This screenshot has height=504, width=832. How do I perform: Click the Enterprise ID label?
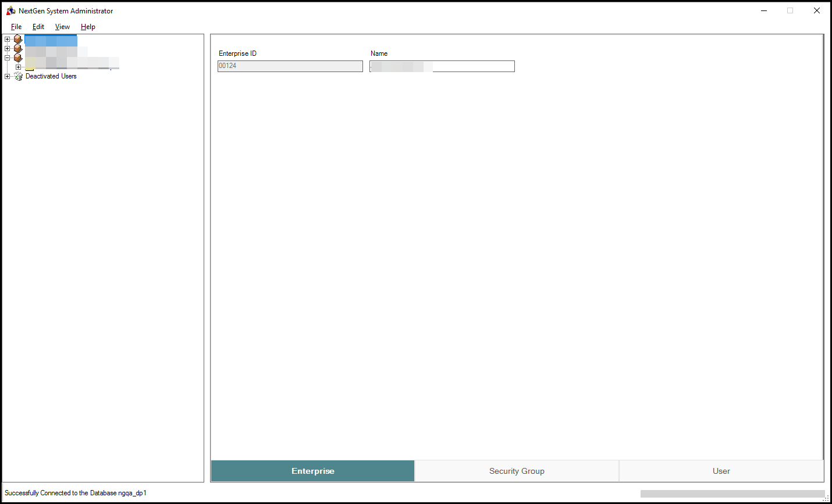[x=237, y=53]
